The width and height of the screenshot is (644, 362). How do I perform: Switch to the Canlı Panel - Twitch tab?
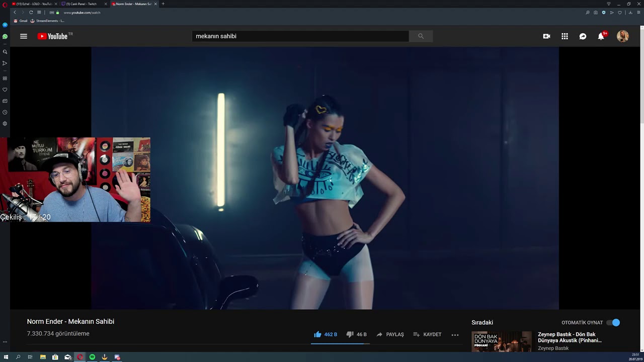pos(84,4)
